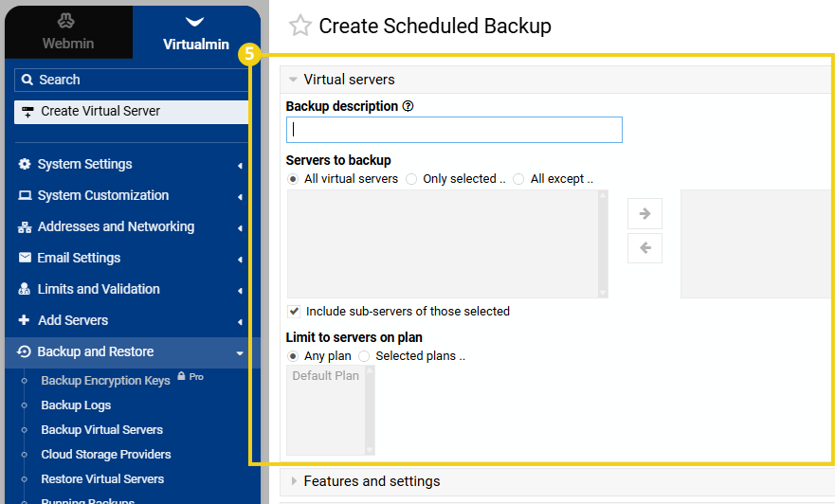
Task: Click the left arrow to remove servers
Action: [x=644, y=248]
